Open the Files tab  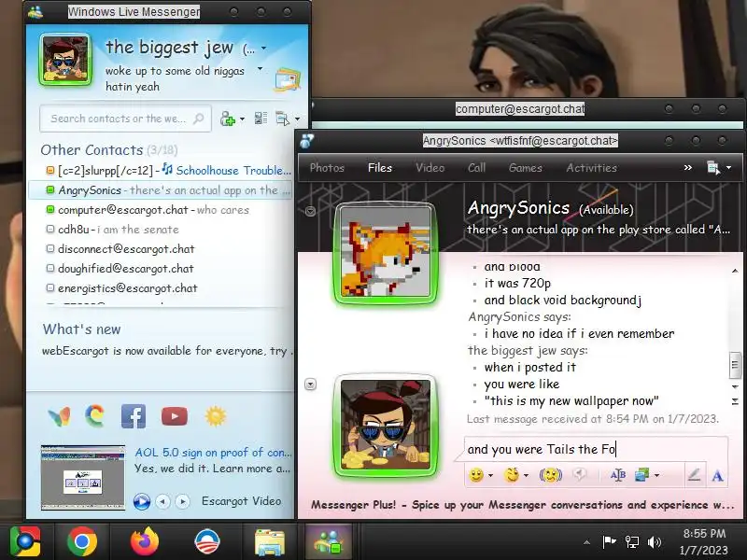(x=380, y=168)
